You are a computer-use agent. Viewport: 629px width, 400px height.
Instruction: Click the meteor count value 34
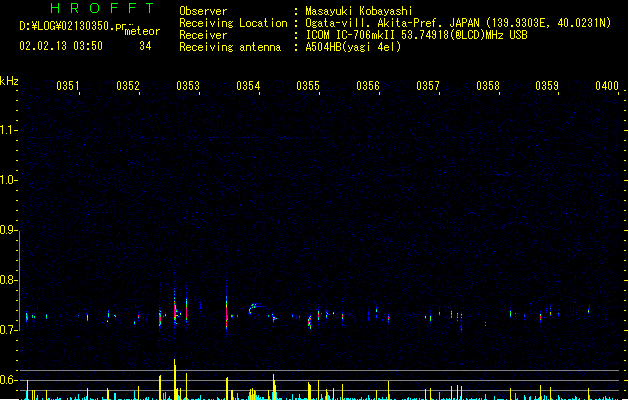click(145, 46)
